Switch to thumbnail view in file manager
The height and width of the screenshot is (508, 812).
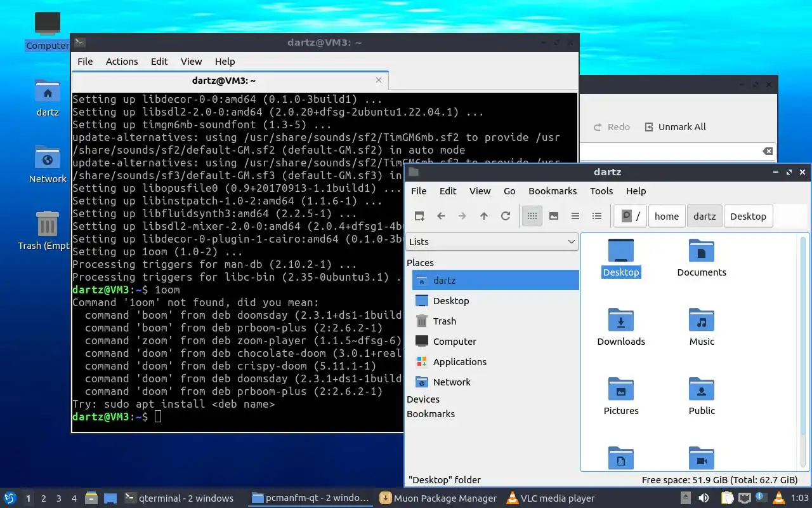[554, 216]
